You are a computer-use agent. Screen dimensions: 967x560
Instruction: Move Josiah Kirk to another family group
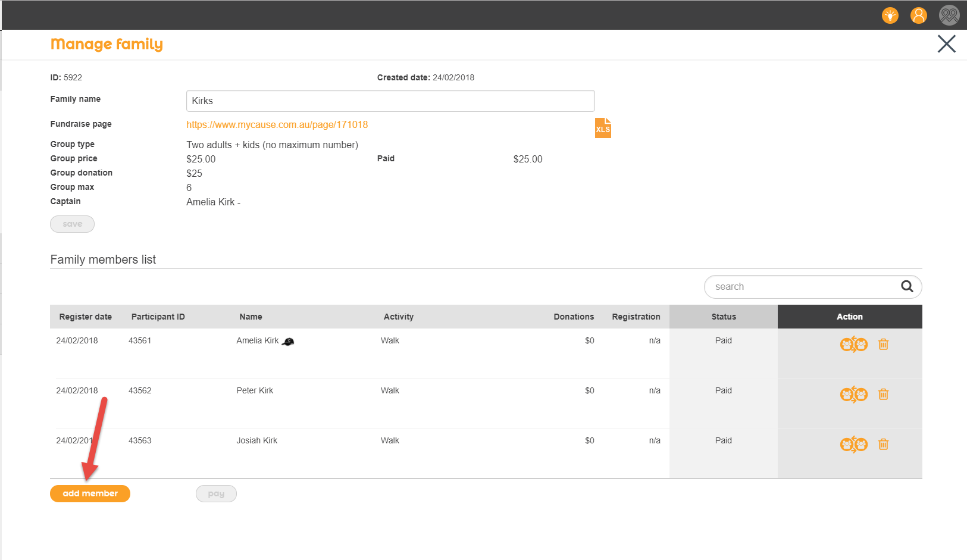(x=853, y=444)
